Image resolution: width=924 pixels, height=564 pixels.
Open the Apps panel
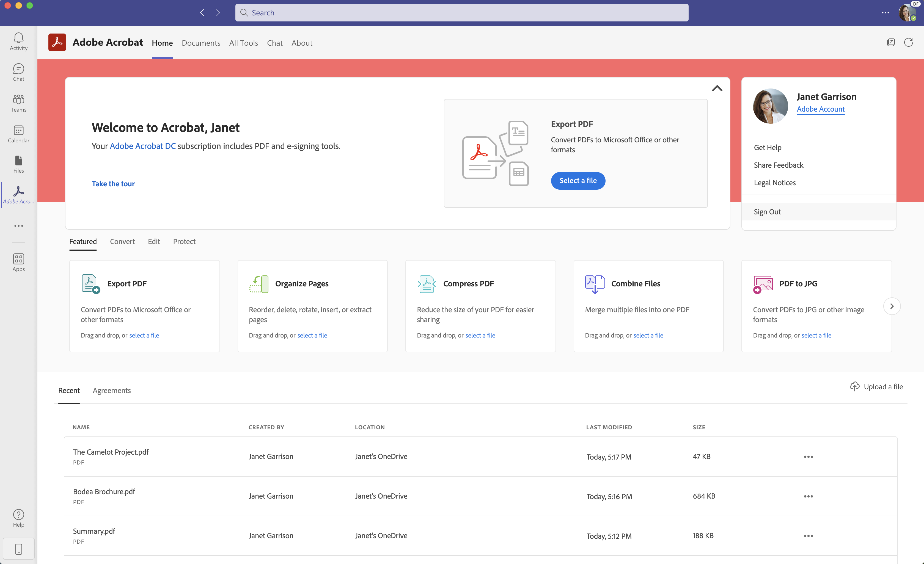[x=18, y=262]
